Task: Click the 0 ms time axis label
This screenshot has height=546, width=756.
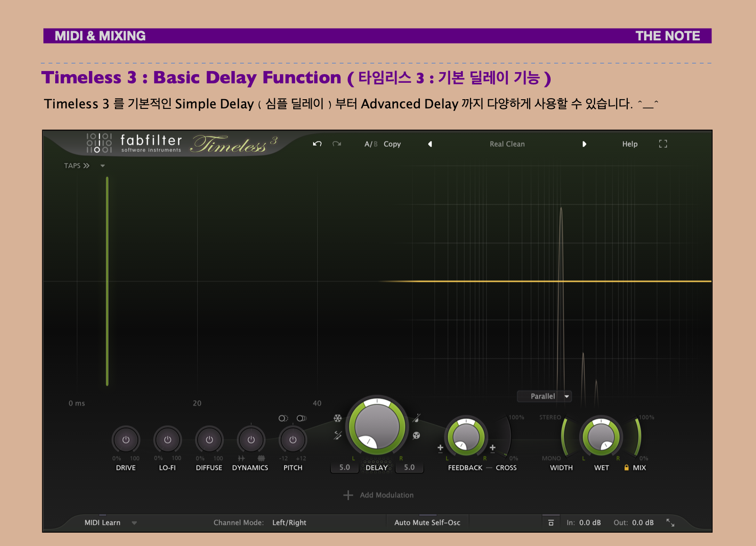Action: coord(77,403)
